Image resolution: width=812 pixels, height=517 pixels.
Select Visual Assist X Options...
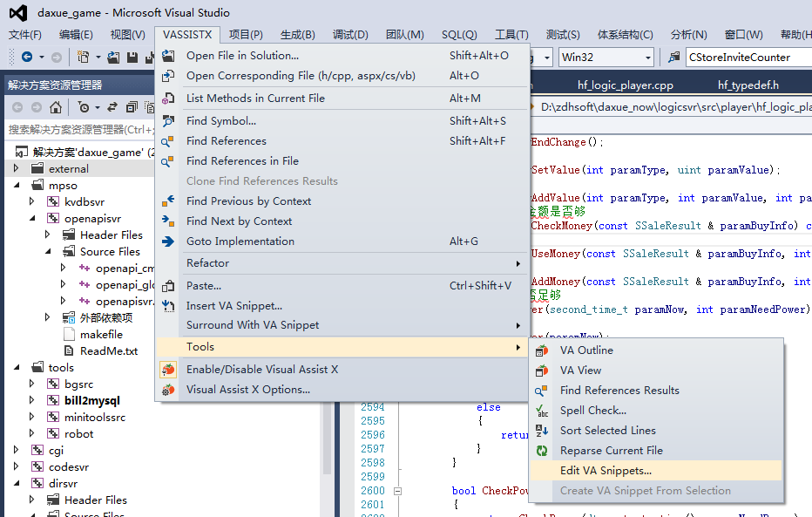click(x=247, y=390)
